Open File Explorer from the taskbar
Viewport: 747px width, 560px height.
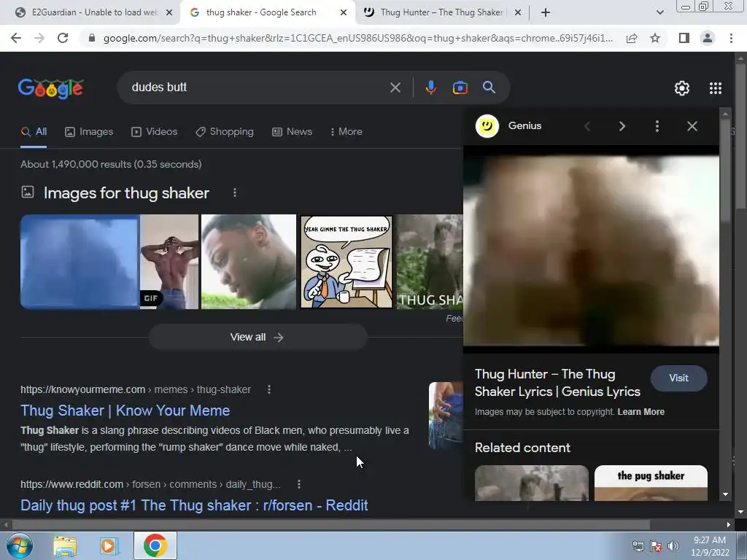click(65, 545)
